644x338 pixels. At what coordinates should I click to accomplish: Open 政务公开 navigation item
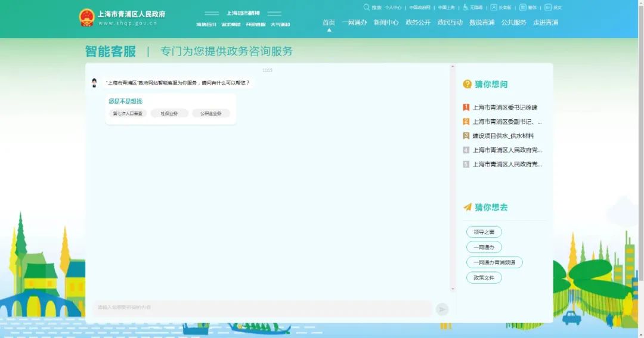[418, 23]
